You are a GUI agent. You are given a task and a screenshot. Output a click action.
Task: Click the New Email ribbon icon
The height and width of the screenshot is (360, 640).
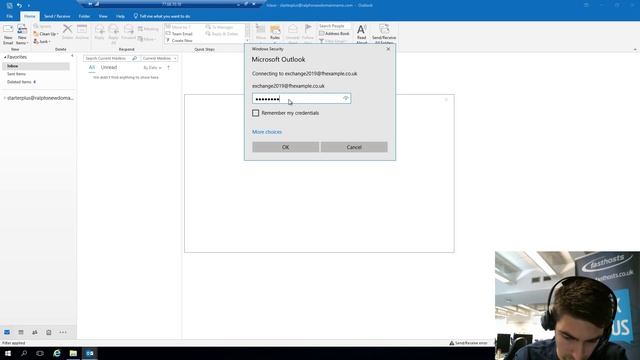[x=8, y=34]
